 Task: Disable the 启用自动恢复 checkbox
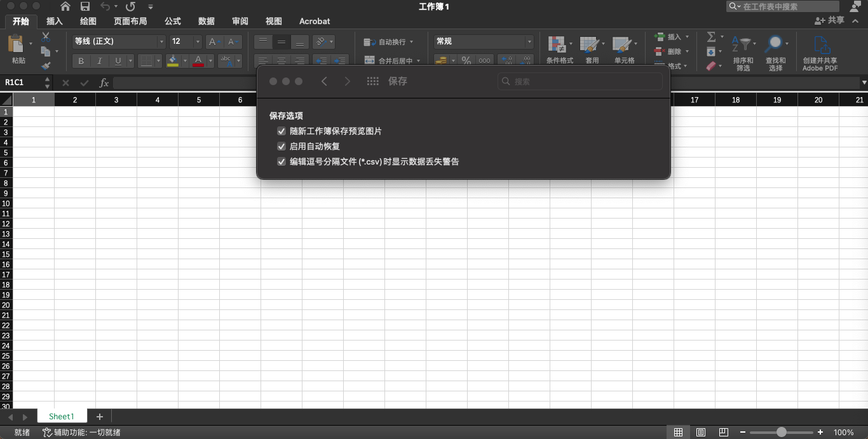(281, 146)
